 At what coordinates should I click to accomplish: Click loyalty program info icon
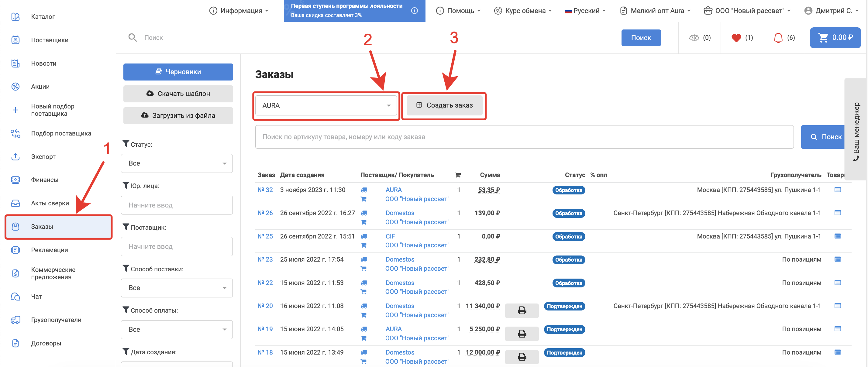click(415, 11)
